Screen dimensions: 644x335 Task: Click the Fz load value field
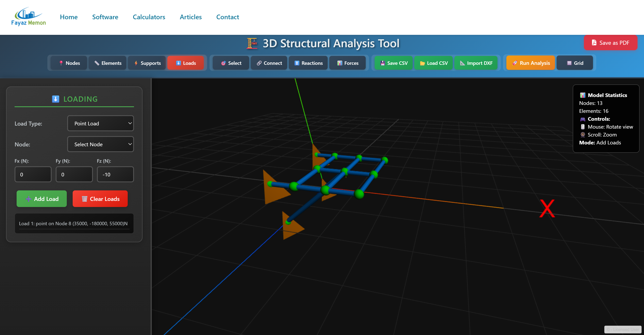115,174
